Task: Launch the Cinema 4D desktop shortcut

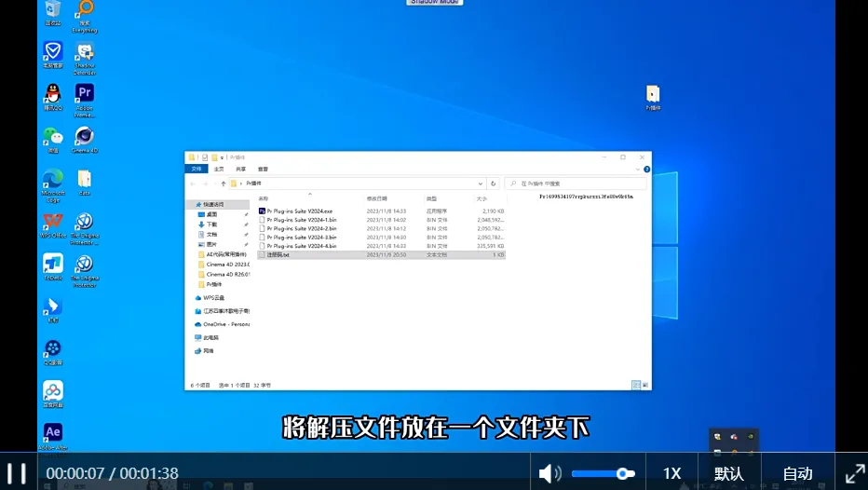Action: 85,140
